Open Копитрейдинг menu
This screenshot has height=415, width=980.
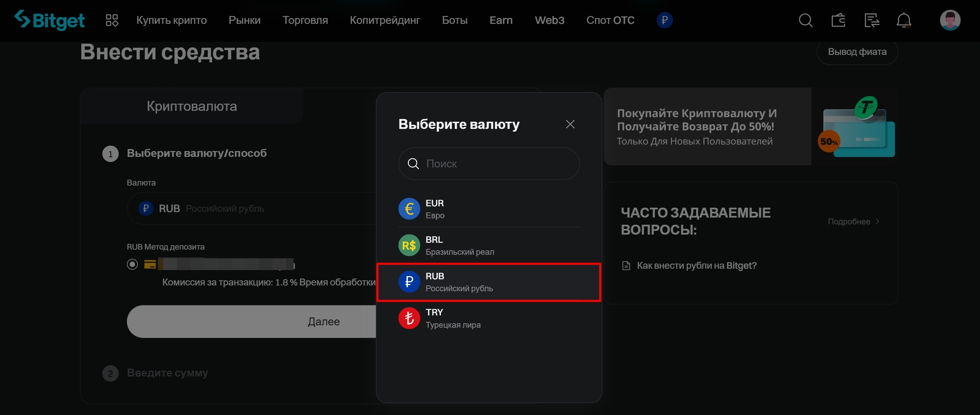point(385,20)
